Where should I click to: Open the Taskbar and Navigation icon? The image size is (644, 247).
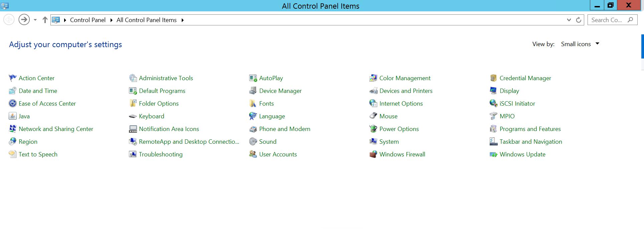(x=494, y=142)
